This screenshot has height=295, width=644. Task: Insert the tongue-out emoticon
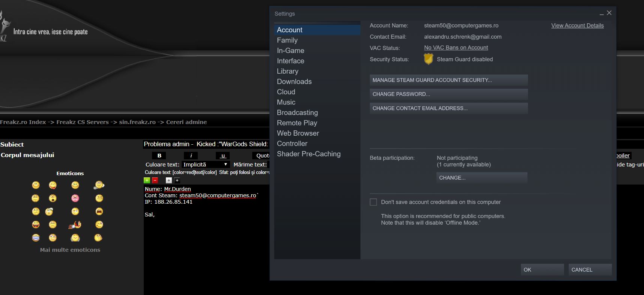click(x=53, y=185)
